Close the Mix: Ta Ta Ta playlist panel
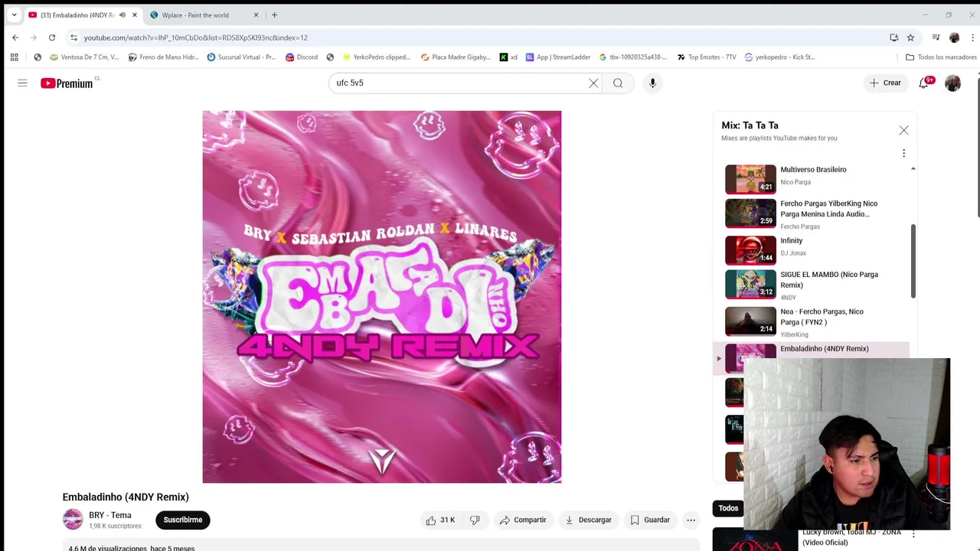Image resolution: width=980 pixels, height=551 pixels. [x=903, y=130]
